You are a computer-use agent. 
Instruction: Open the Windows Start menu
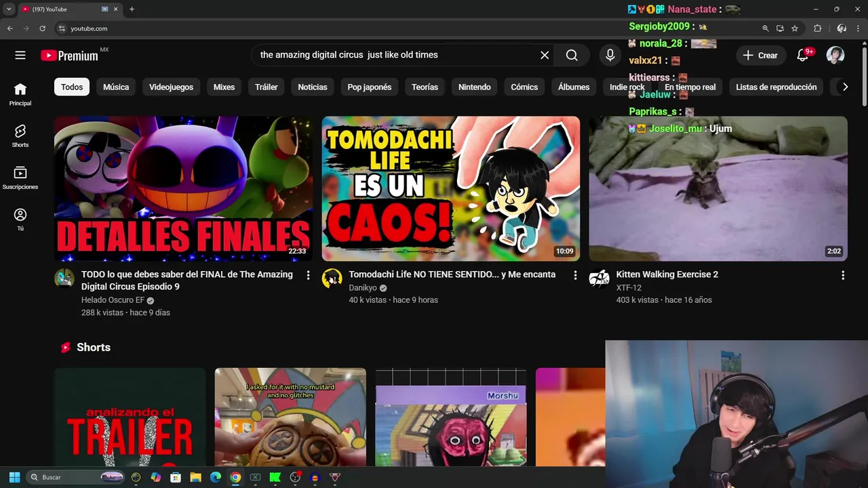pyautogui.click(x=14, y=477)
